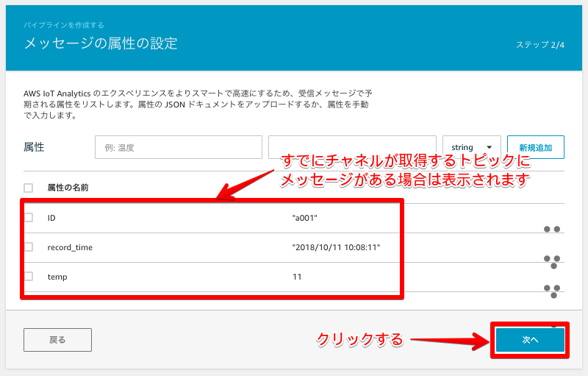Click the メッセージの属性の設定 heading
The image size is (588, 376).
[x=101, y=43]
